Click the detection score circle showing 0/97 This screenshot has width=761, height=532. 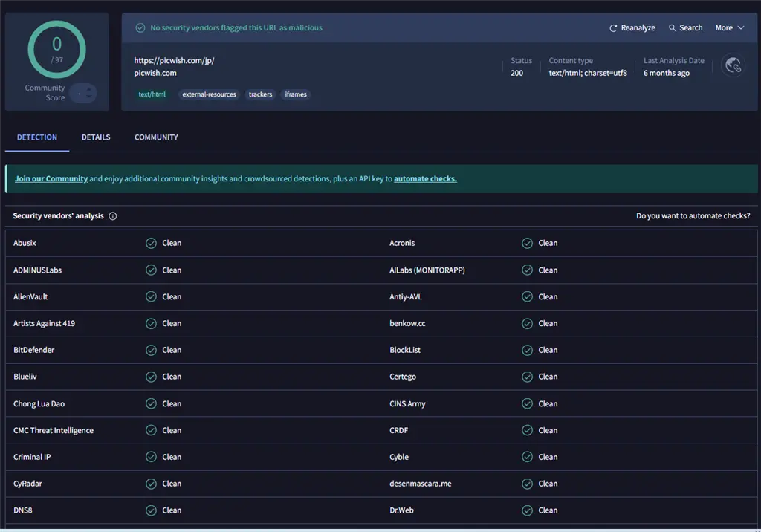point(56,49)
